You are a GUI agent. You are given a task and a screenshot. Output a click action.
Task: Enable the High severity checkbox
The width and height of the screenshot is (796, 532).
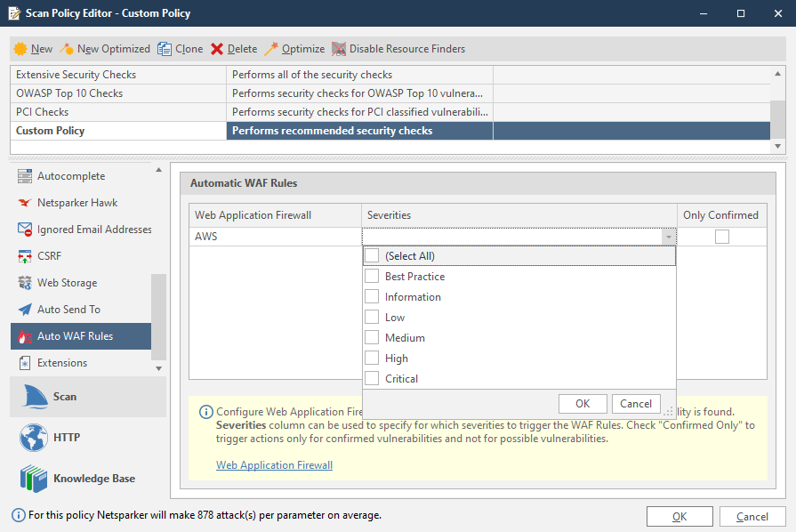[373, 358]
